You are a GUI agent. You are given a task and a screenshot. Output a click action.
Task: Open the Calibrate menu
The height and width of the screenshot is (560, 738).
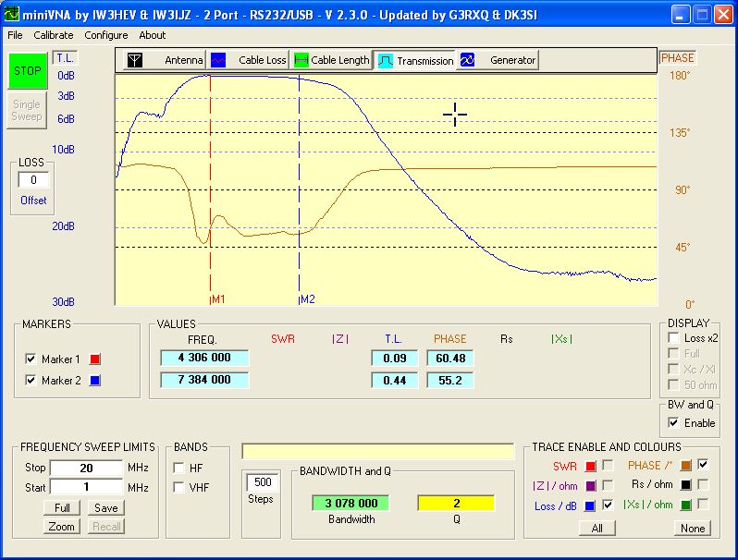54,35
